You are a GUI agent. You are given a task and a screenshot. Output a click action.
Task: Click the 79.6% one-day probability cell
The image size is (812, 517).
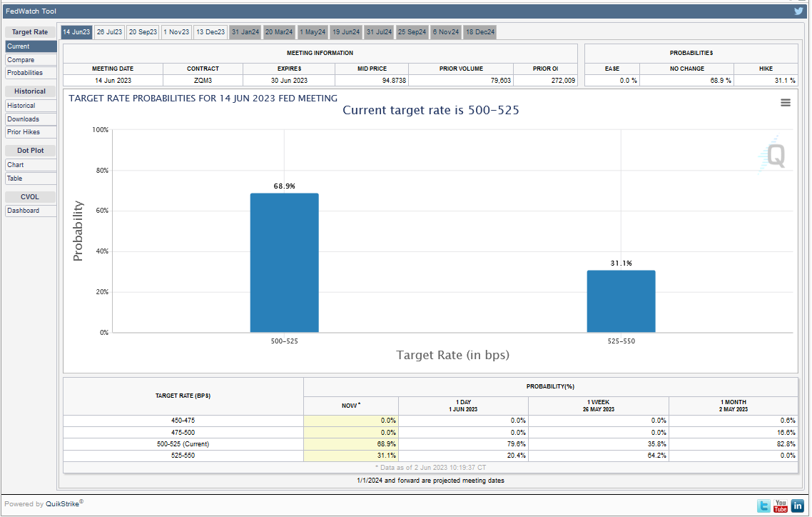[x=464, y=444]
